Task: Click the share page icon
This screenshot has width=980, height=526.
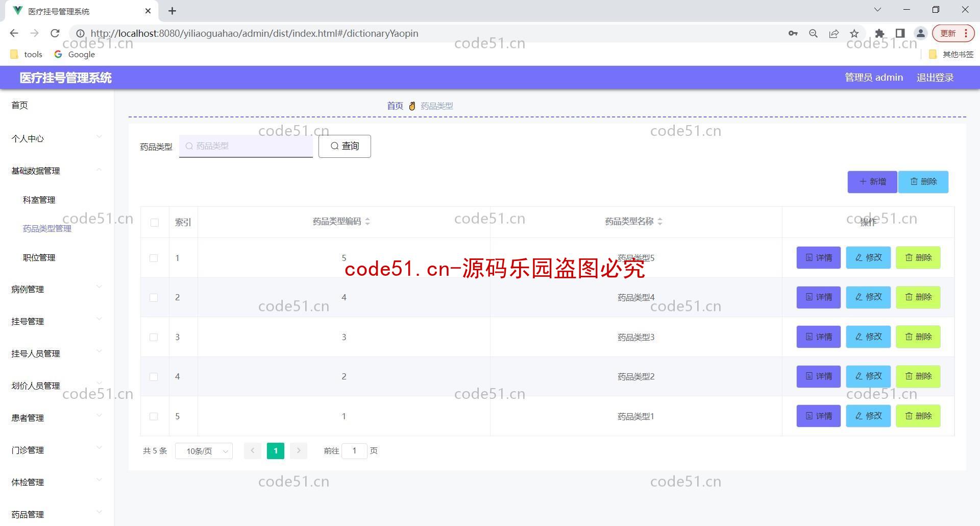Action: pos(834,33)
